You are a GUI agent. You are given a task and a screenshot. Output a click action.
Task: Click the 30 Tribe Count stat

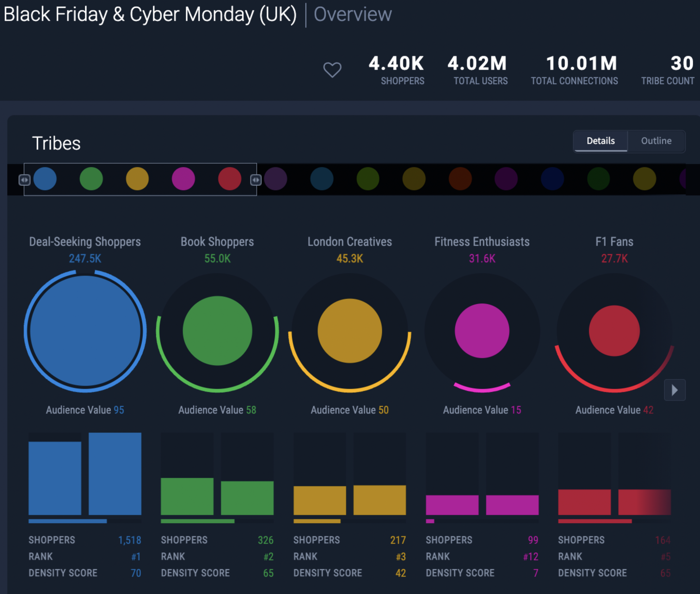668,70
